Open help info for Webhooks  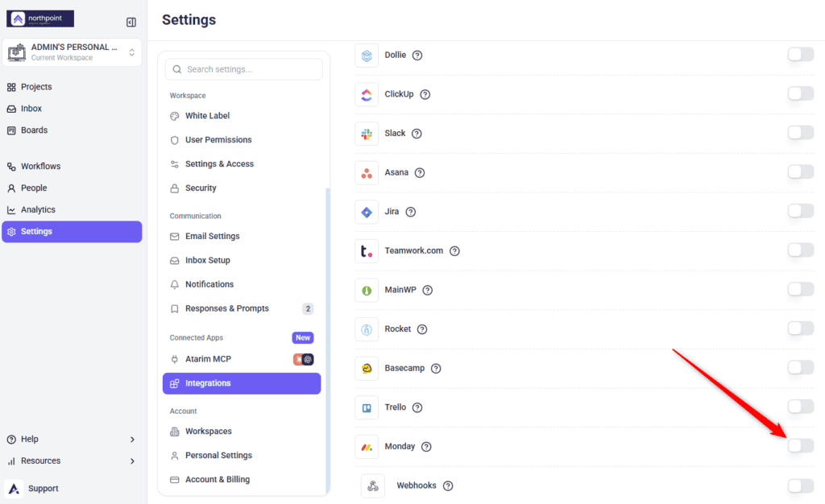[x=448, y=486]
